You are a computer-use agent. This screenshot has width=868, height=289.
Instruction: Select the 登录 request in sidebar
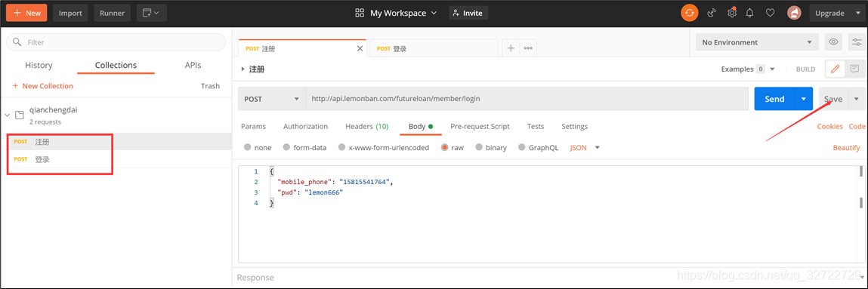(116, 159)
